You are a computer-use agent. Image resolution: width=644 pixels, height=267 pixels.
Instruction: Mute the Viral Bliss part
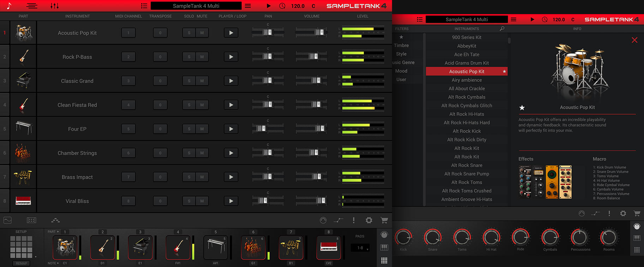click(202, 201)
